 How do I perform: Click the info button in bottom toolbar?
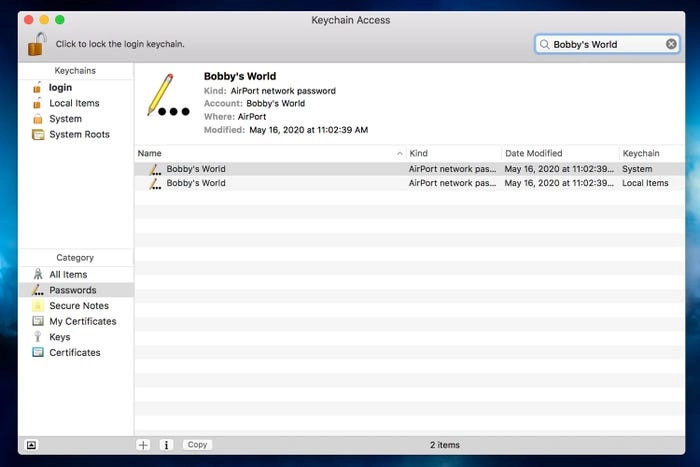(x=166, y=444)
